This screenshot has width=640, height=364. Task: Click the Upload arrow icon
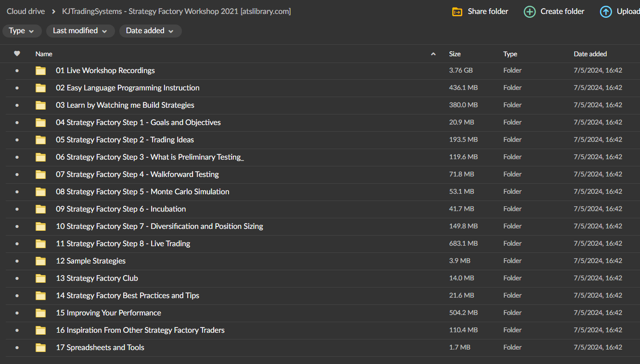pyautogui.click(x=606, y=12)
